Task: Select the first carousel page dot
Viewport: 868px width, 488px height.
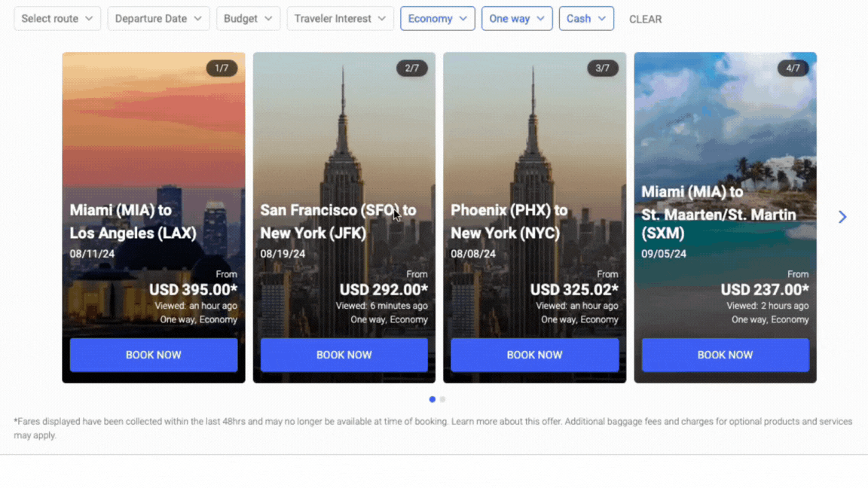Action: pos(432,399)
